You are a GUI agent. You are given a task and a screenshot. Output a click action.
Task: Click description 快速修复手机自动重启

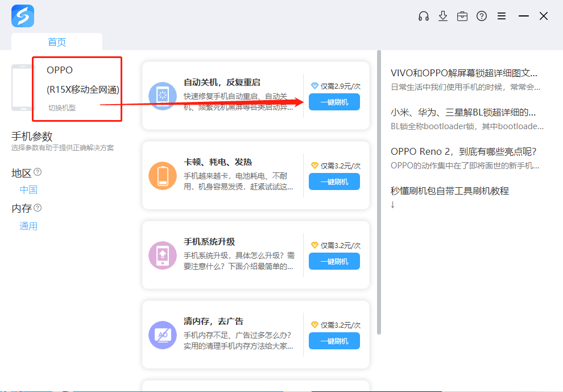(x=238, y=102)
